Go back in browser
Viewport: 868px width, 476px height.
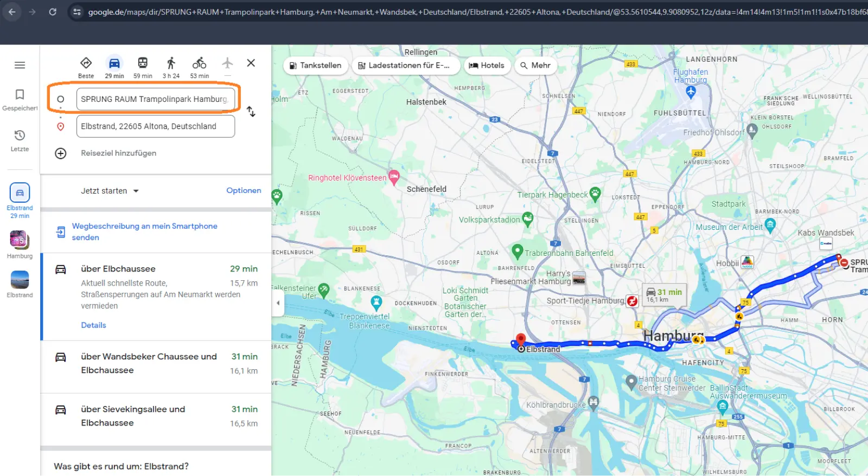click(x=12, y=11)
